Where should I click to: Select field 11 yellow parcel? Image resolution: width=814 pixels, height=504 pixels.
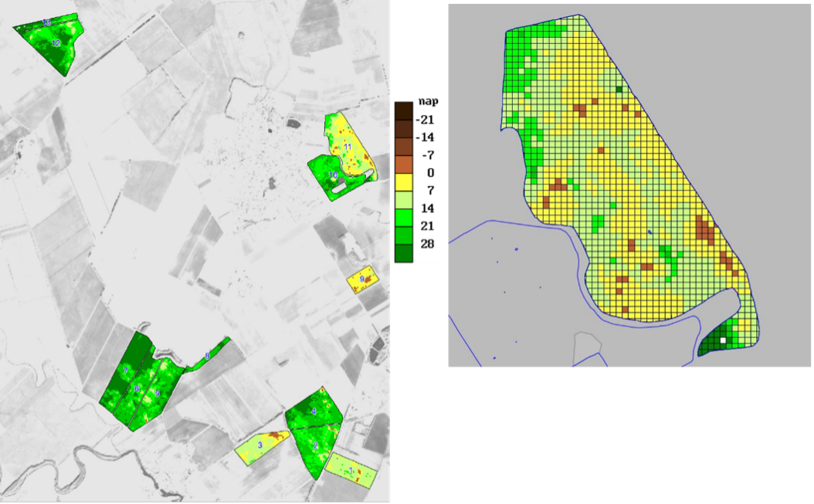click(348, 147)
